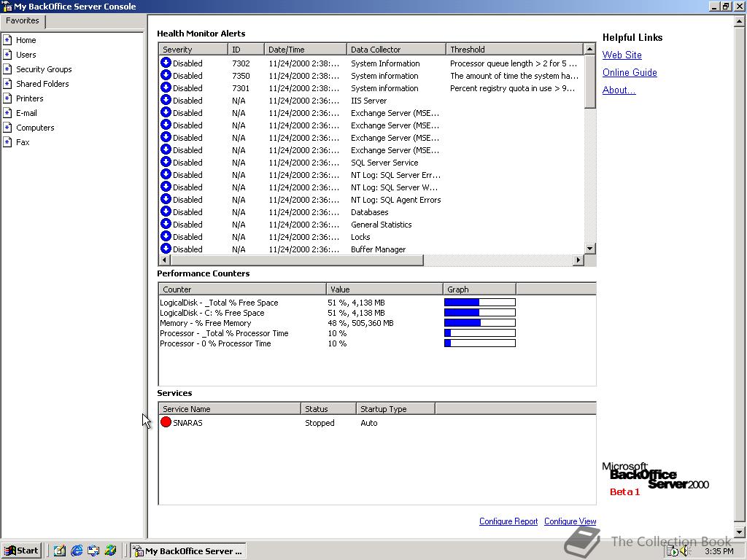Click the disabled icon on Locks row
This screenshot has width=747, height=560.
click(166, 236)
